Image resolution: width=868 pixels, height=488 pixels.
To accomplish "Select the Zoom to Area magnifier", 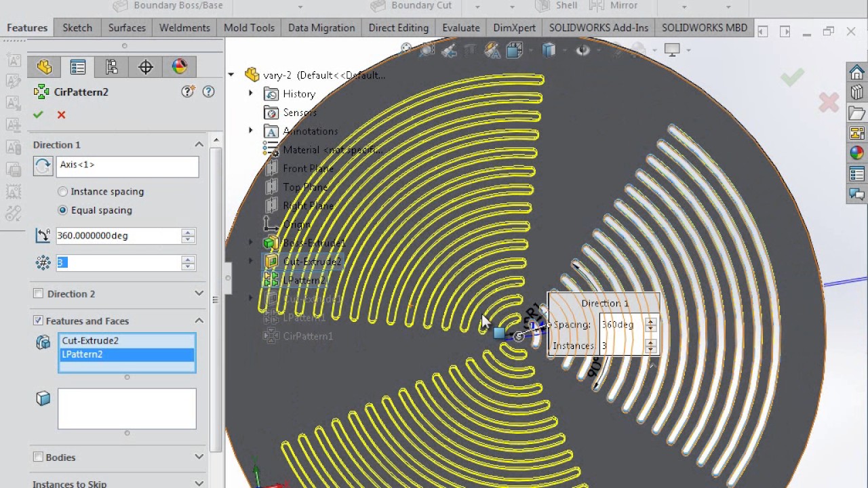I will [428, 49].
